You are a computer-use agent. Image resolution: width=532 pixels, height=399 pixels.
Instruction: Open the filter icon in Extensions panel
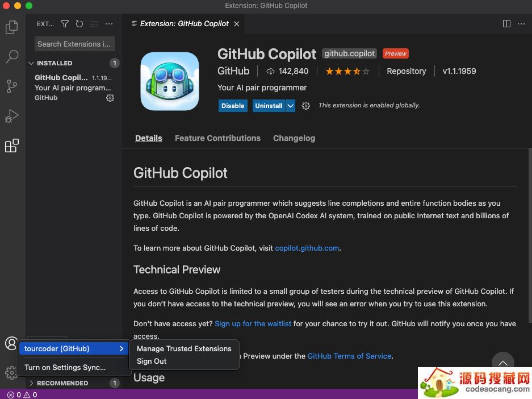pyautogui.click(x=64, y=24)
